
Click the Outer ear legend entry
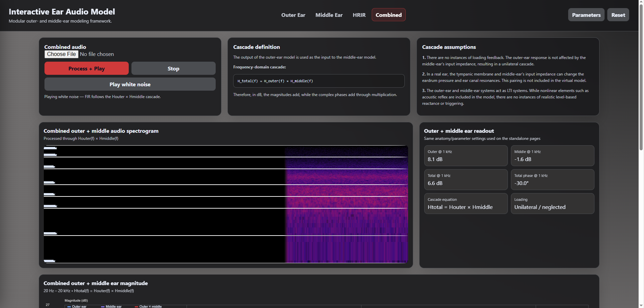pos(77,306)
